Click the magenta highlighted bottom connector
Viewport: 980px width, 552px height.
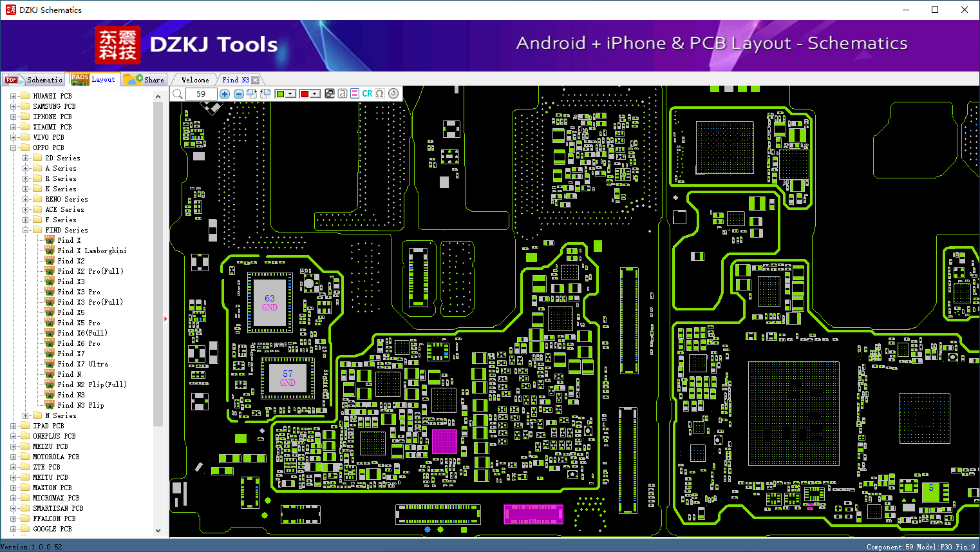point(533,514)
